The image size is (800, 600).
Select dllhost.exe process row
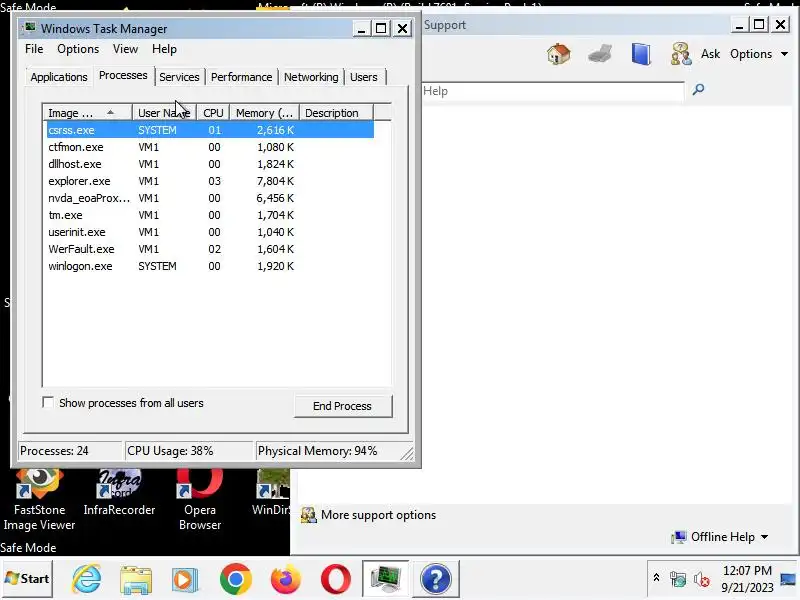click(210, 164)
